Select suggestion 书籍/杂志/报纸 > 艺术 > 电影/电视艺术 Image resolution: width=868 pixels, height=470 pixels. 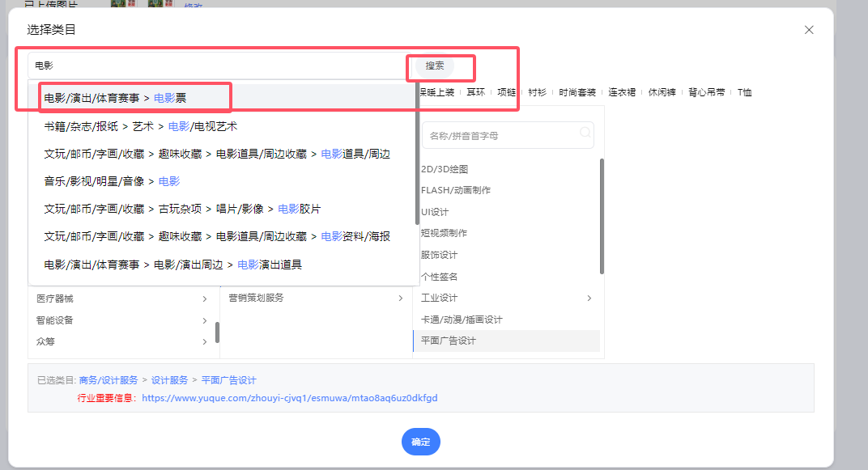[223, 126]
